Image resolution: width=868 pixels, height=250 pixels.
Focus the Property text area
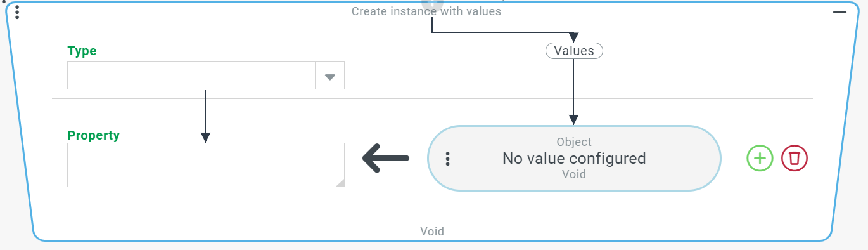(x=206, y=165)
